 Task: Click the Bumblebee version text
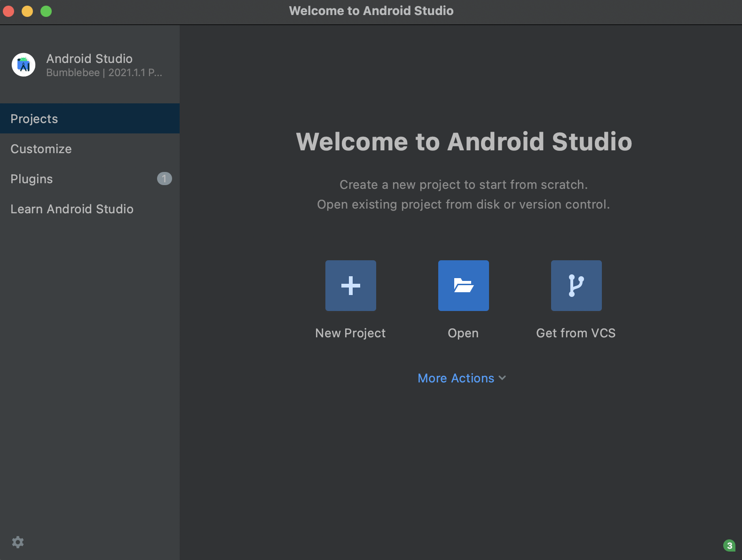pos(104,73)
